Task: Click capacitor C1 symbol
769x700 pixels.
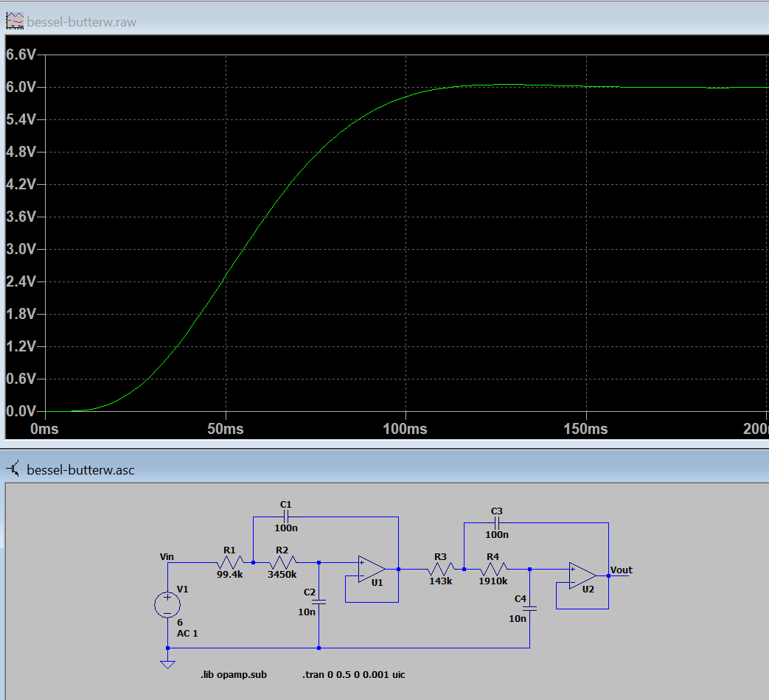Action: click(x=286, y=517)
